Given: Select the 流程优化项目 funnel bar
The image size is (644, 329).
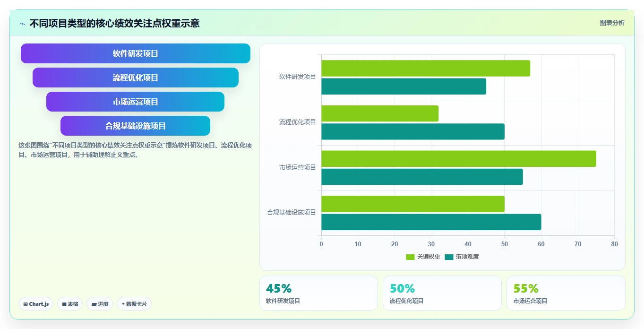Looking at the screenshot, I should pos(136,78).
